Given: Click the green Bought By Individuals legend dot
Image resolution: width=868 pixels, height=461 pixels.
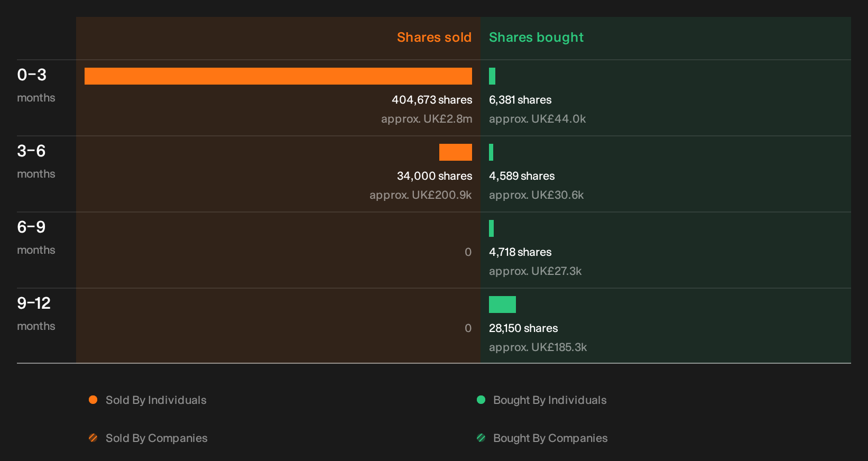Looking at the screenshot, I should [x=481, y=400].
